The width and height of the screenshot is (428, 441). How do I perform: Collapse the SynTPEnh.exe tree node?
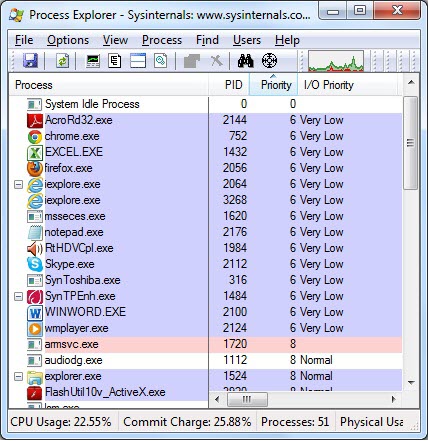pyautogui.click(x=19, y=296)
